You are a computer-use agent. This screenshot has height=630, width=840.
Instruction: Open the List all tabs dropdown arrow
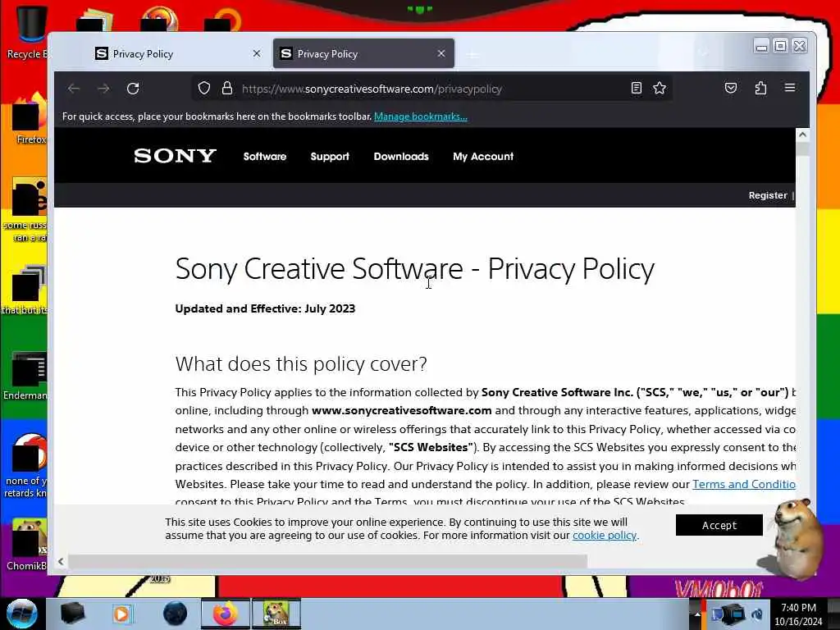click(703, 53)
